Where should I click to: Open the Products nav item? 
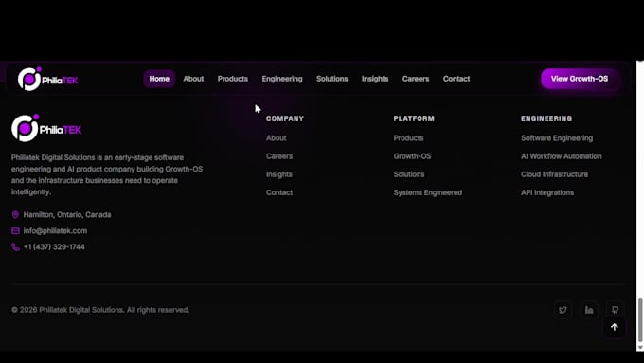point(233,79)
